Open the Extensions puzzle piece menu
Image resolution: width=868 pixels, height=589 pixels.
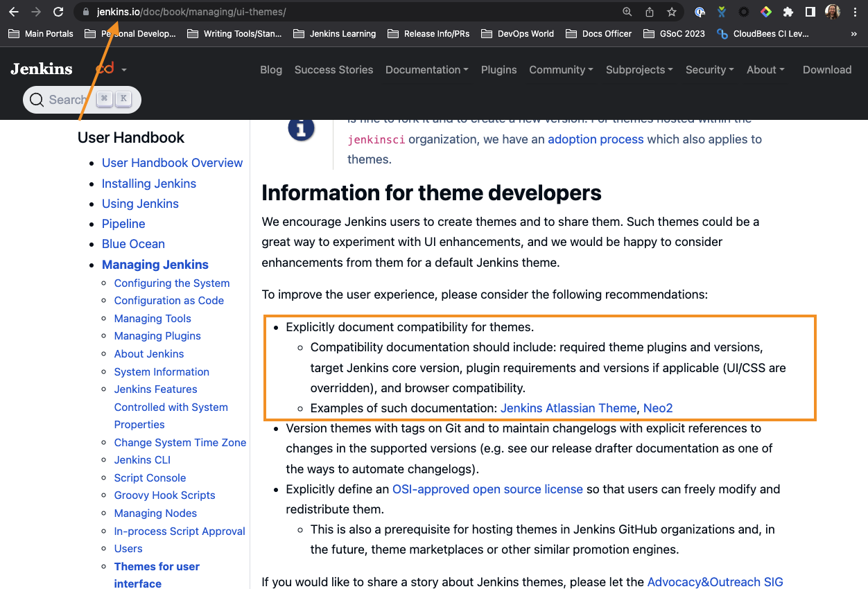(788, 12)
